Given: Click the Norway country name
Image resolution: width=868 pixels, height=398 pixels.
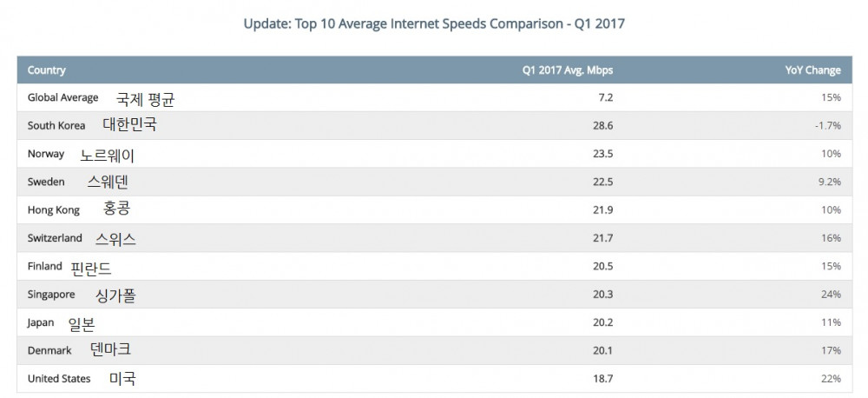Looking at the screenshot, I should point(46,154).
